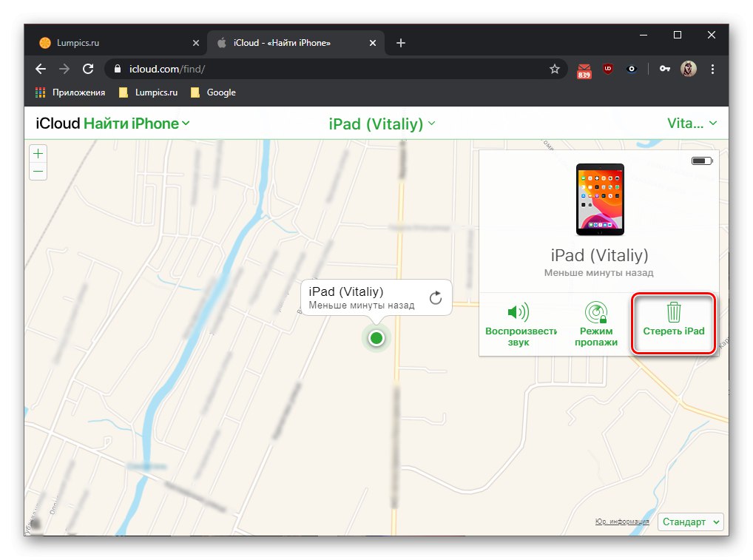Screen dimensions: 753x560
Task: Minimize the browser window
Action: pos(644,35)
